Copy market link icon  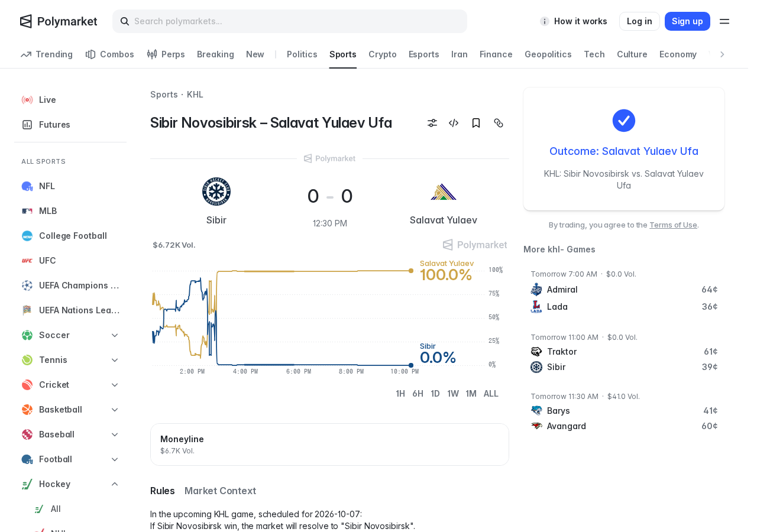click(x=499, y=123)
